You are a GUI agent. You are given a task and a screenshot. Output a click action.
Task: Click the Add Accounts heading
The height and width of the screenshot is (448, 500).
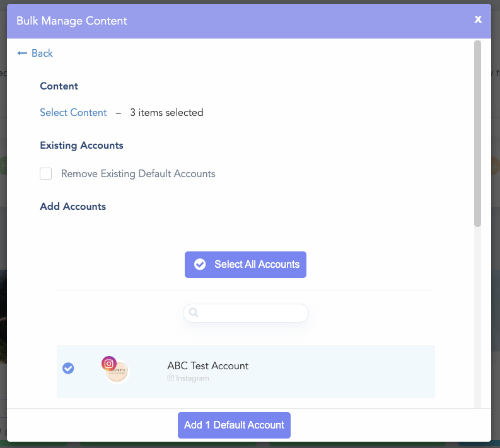point(73,207)
